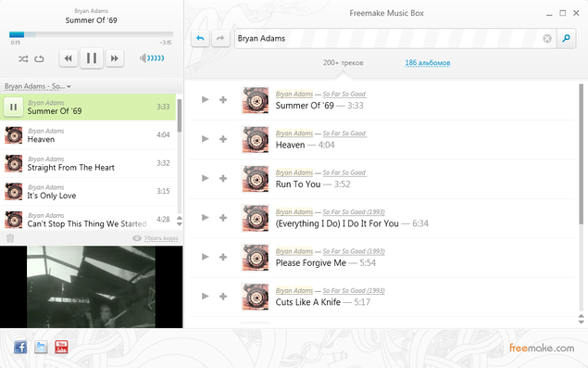Open the So Far So Good album link for Heaven
Viewport: 588px width, 368px height.
344,133
